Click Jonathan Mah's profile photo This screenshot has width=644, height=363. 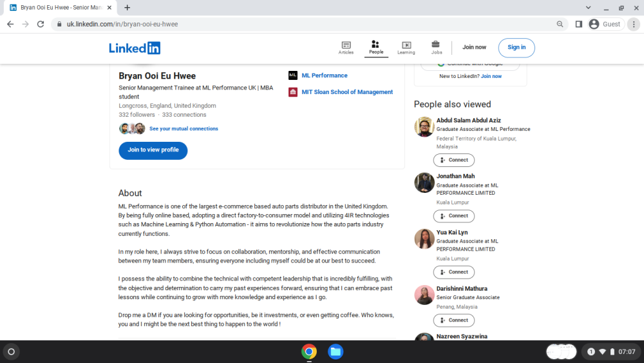[424, 182]
